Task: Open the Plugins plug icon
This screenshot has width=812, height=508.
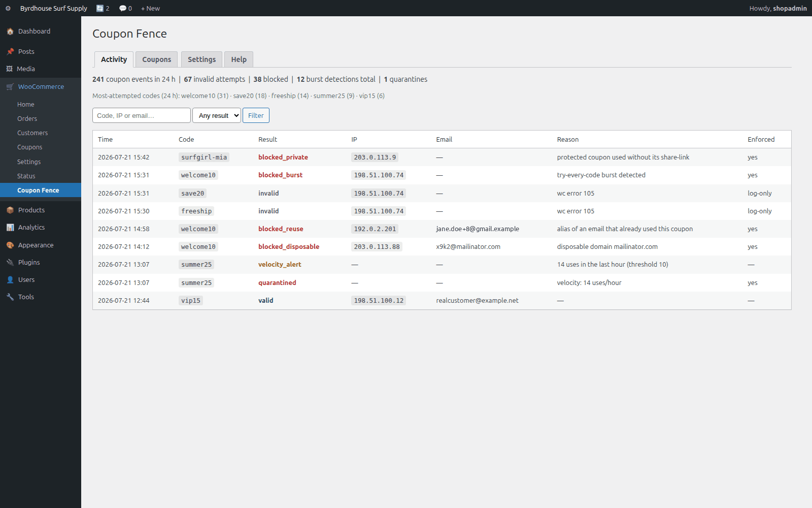Action: click(10, 263)
